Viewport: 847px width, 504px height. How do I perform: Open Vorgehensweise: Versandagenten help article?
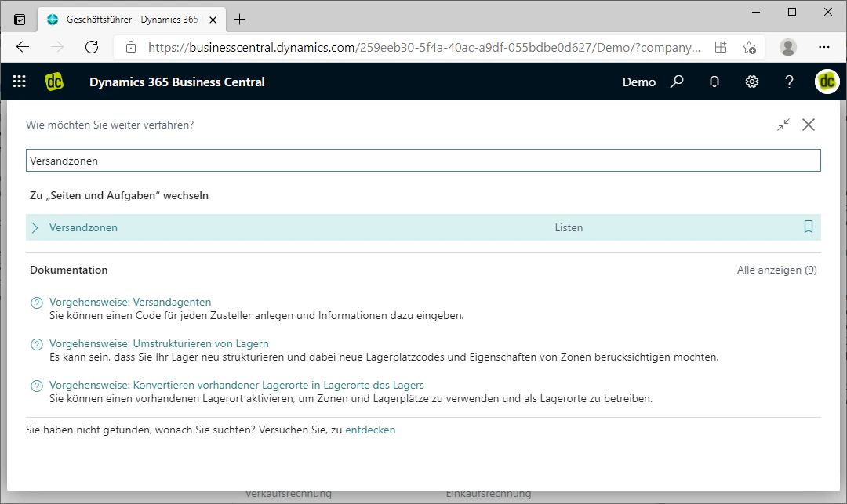(130, 303)
